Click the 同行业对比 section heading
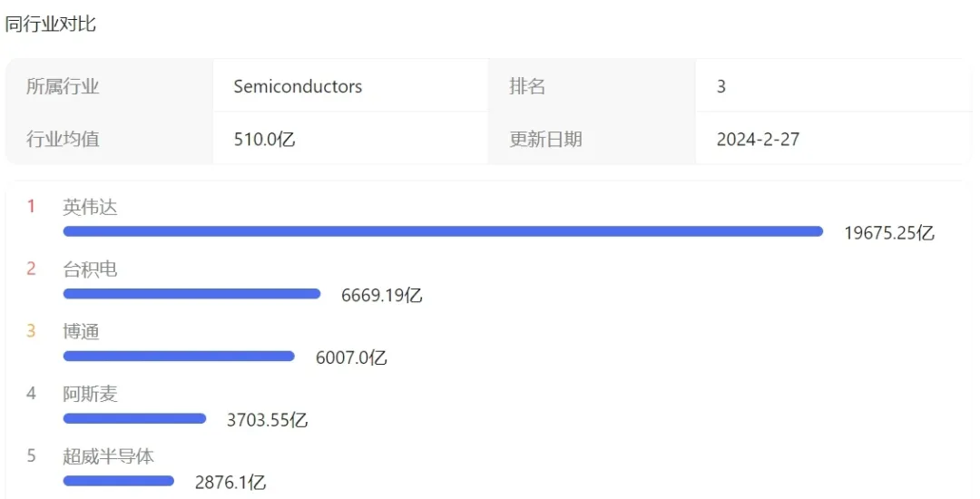 pos(51,24)
